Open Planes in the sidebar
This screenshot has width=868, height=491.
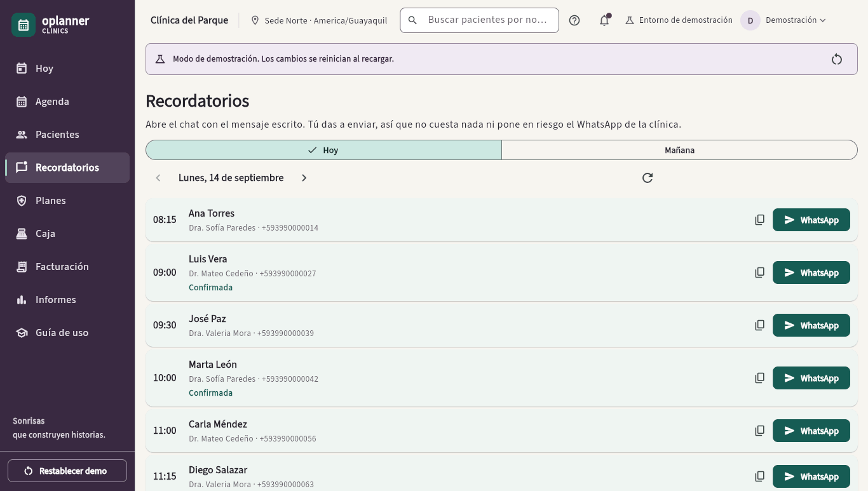pos(67,201)
